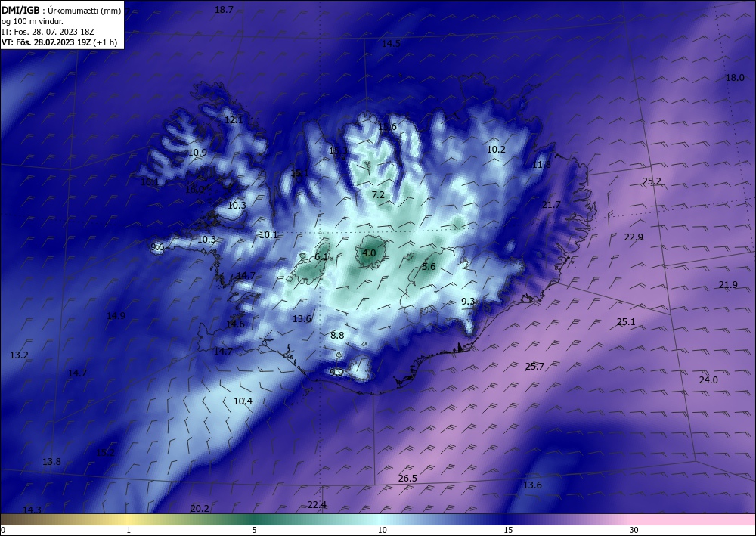Select the 14.3 value in the bottom-left corner
Image resolution: width=756 pixels, height=536 pixels.
(32, 510)
